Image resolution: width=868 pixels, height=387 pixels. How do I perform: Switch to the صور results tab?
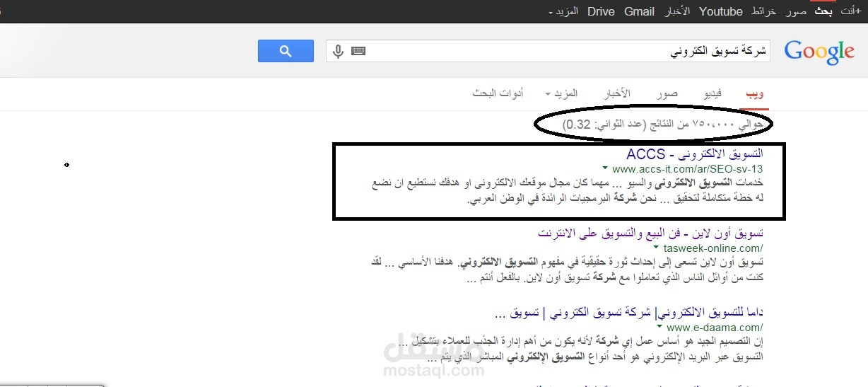[667, 94]
